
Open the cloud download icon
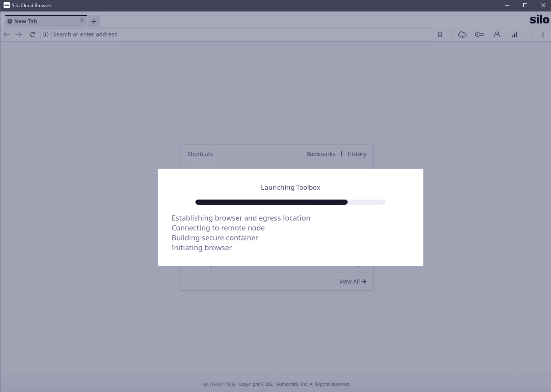pos(462,34)
